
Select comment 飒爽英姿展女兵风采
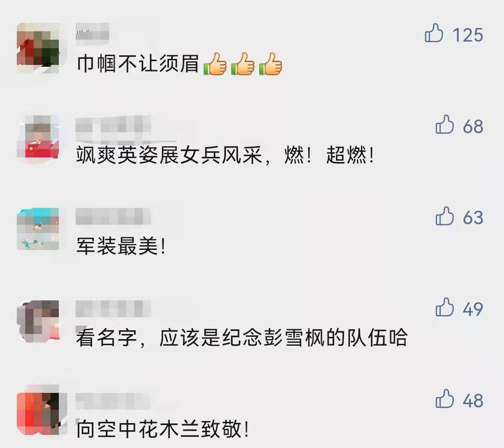225,156
